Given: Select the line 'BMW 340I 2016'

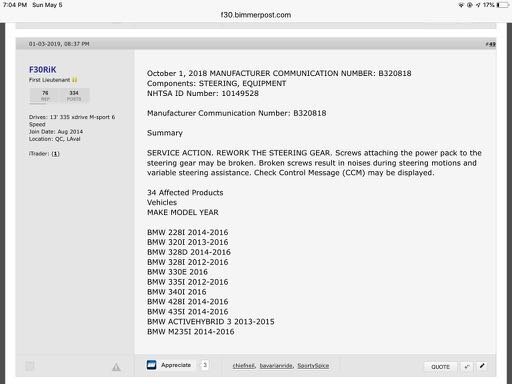Looking at the screenshot, I should tap(177, 292).
